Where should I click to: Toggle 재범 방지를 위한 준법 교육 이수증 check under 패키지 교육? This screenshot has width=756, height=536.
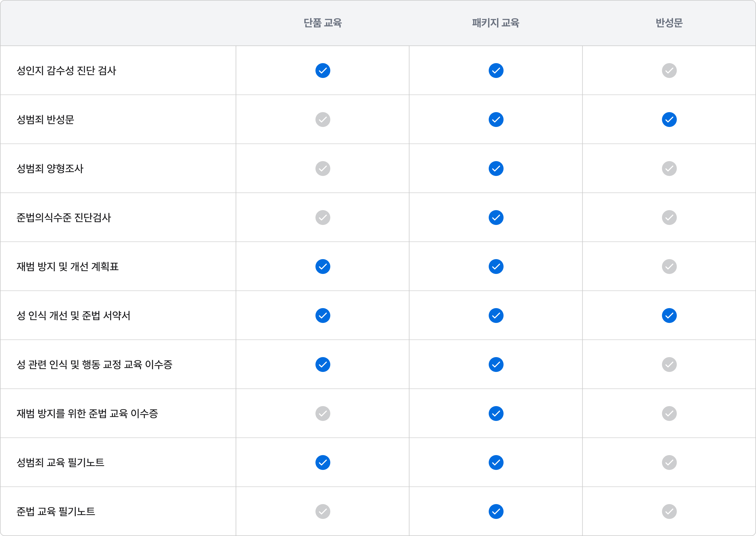pyautogui.click(x=496, y=413)
